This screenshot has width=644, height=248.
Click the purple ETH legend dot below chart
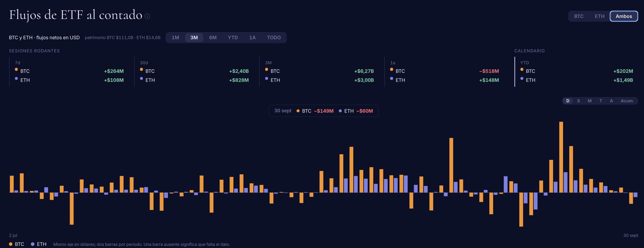(32, 244)
